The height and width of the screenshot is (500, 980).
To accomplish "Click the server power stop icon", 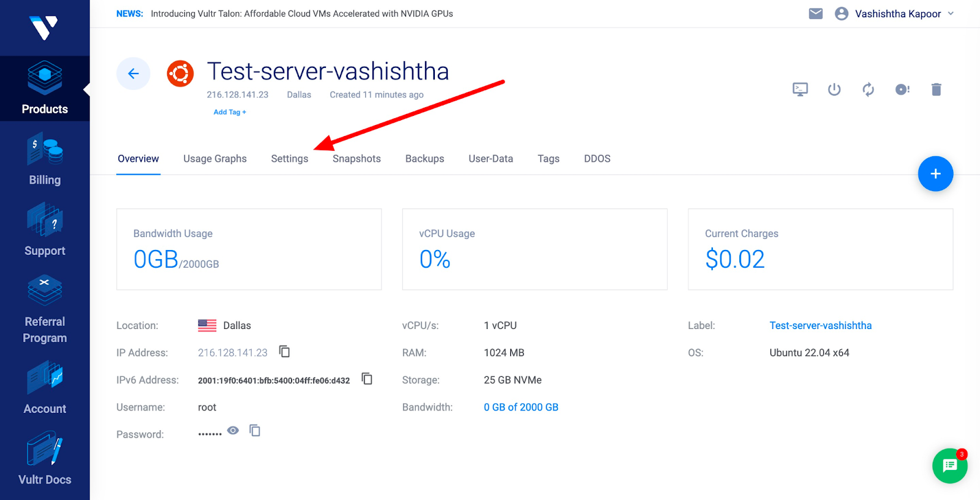I will [834, 89].
